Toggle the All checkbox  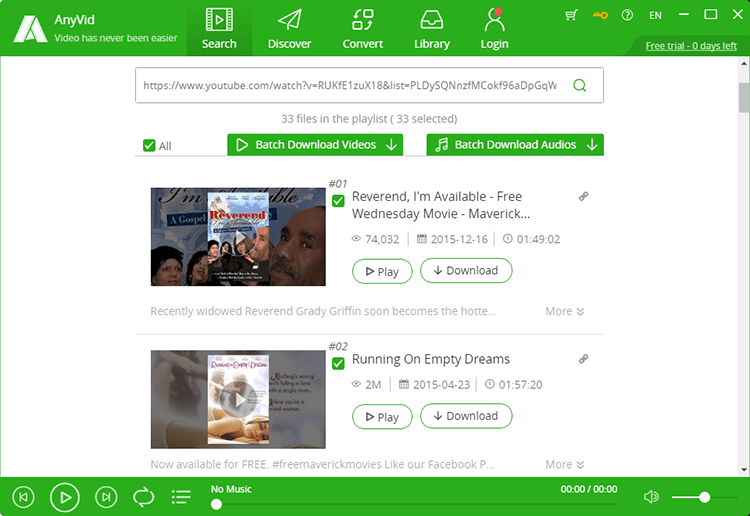(x=149, y=145)
